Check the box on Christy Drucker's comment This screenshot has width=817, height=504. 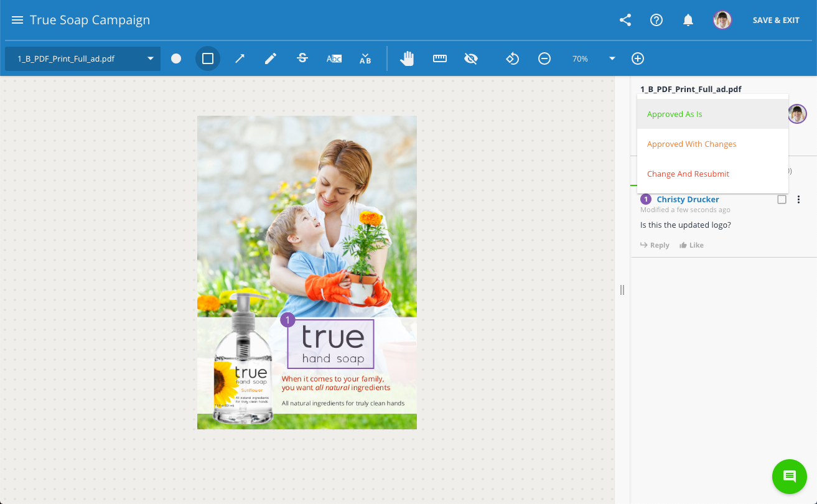(x=782, y=200)
